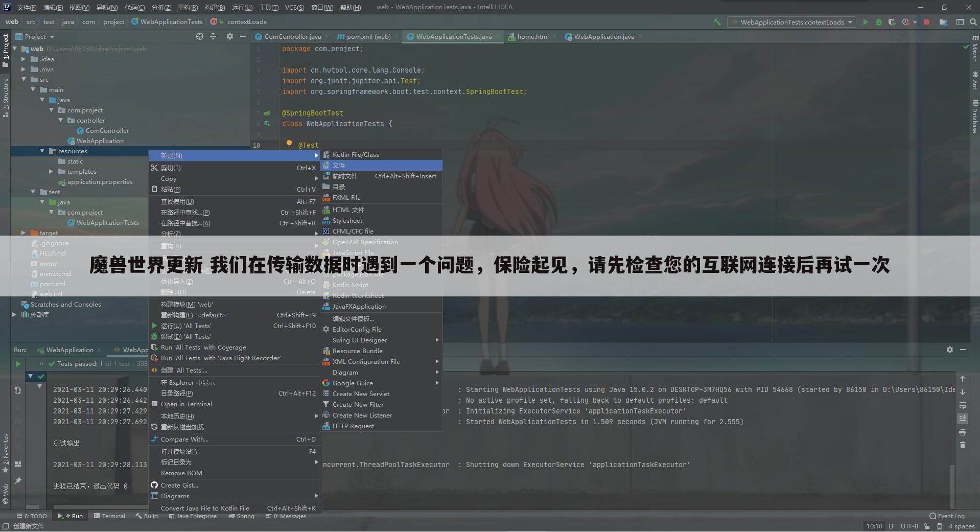
Task: Open the Build tool window button
Action: tap(147, 516)
